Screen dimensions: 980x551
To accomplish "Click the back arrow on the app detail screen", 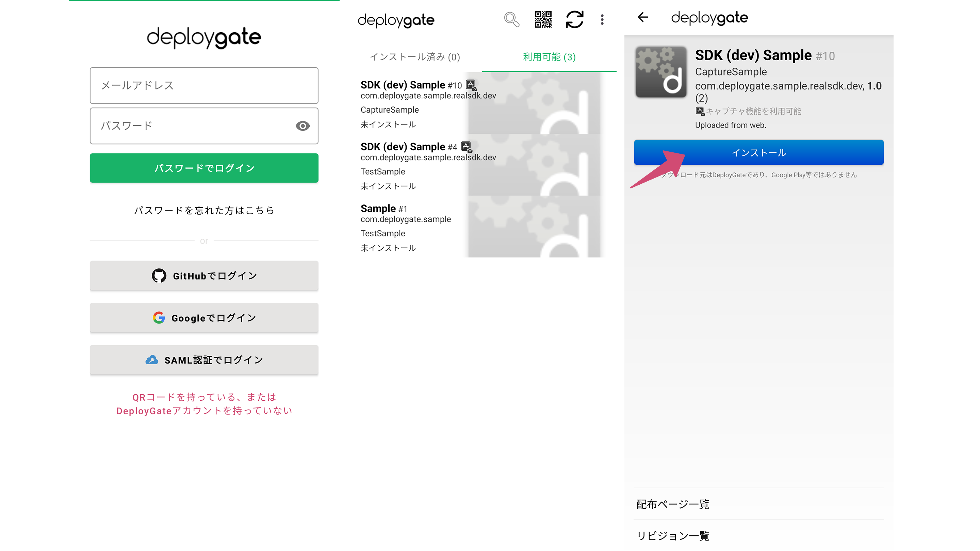I will (x=642, y=17).
